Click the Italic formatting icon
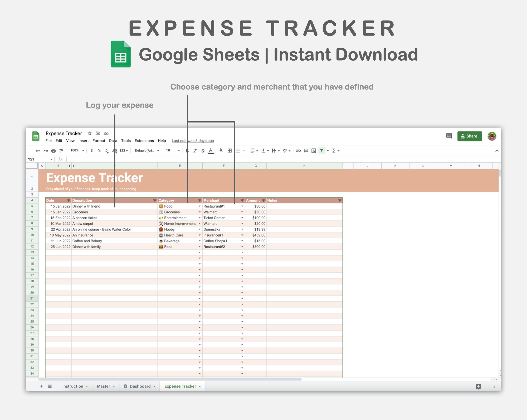Image resolution: width=527 pixels, height=420 pixels. click(195, 150)
